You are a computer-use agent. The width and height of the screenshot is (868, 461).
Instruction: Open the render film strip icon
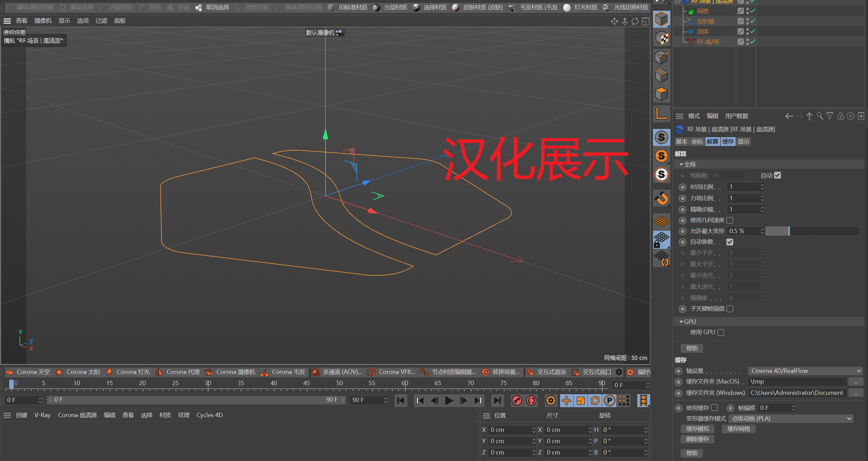pos(643,400)
